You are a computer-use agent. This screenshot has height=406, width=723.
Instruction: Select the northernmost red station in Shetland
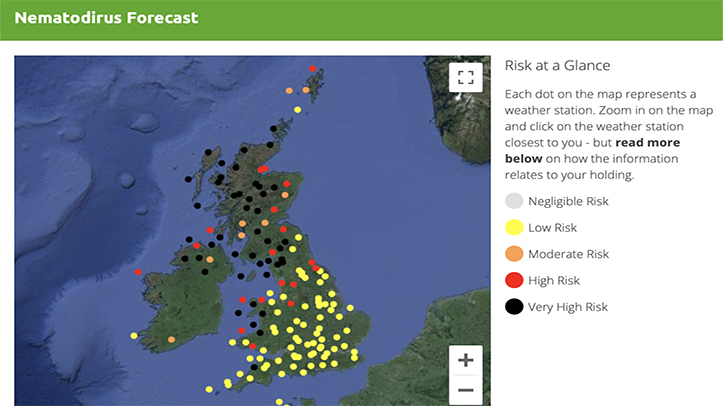tap(312, 69)
